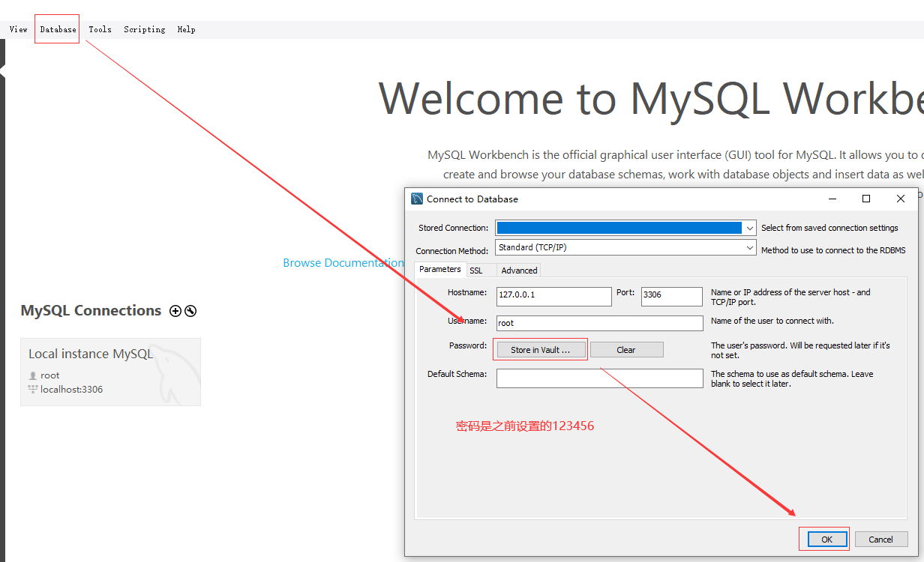Open the Tools menu

[100, 29]
